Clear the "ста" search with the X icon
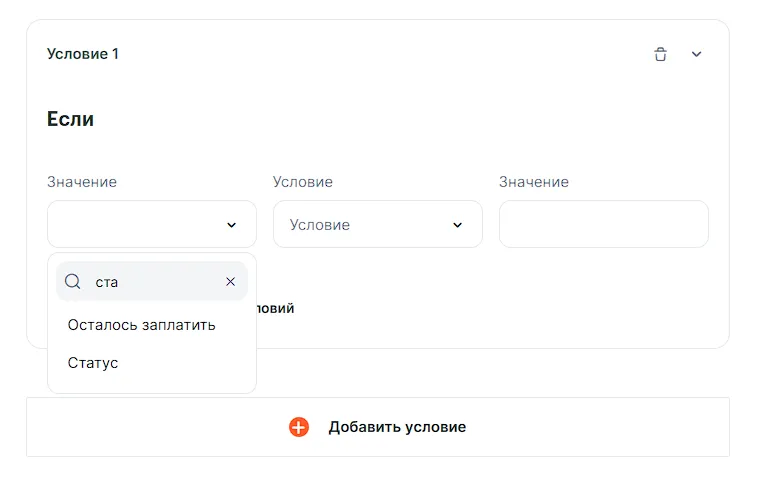757x487 pixels. click(x=231, y=282)
